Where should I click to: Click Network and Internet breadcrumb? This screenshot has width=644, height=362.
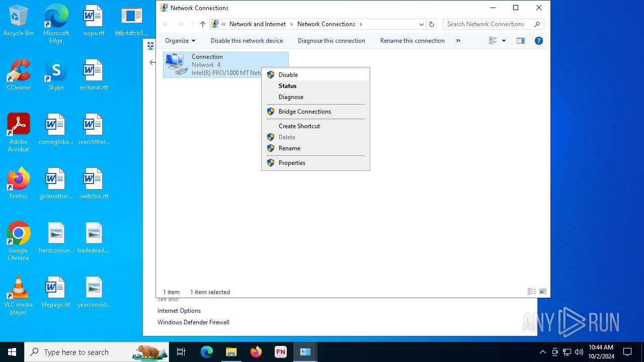click(258, 24)
